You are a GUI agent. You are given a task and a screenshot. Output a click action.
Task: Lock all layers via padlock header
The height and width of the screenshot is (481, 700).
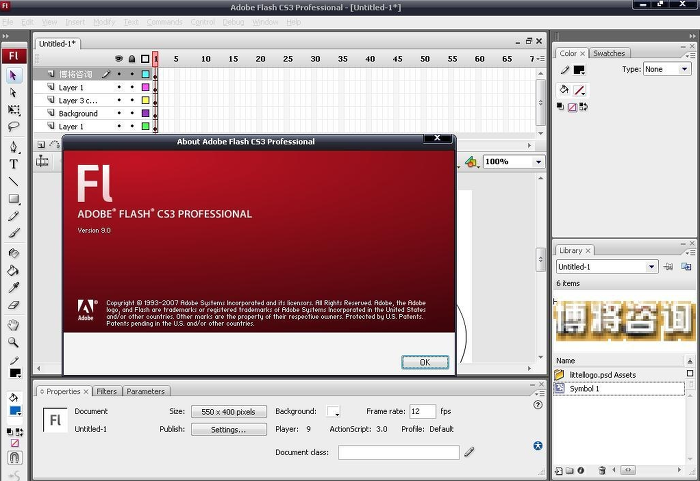click(132, 59)
